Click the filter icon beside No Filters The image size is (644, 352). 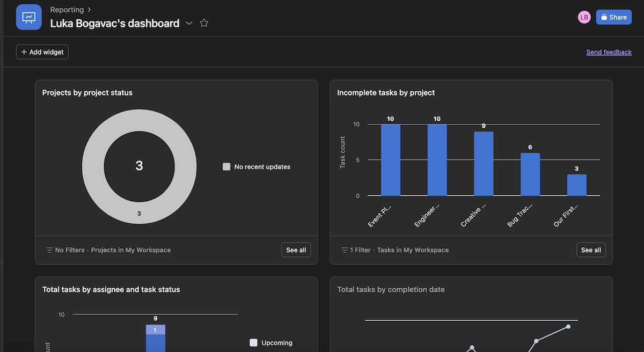click(50, 250)
